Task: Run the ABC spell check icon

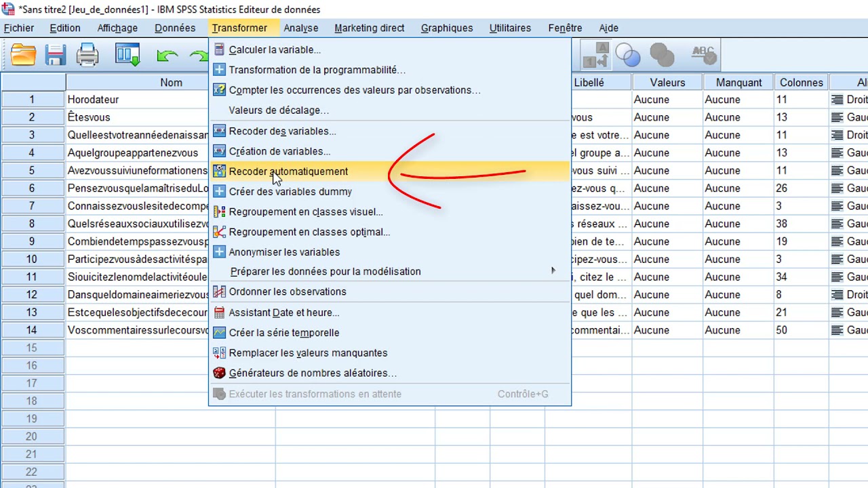Action: point(703,54)
